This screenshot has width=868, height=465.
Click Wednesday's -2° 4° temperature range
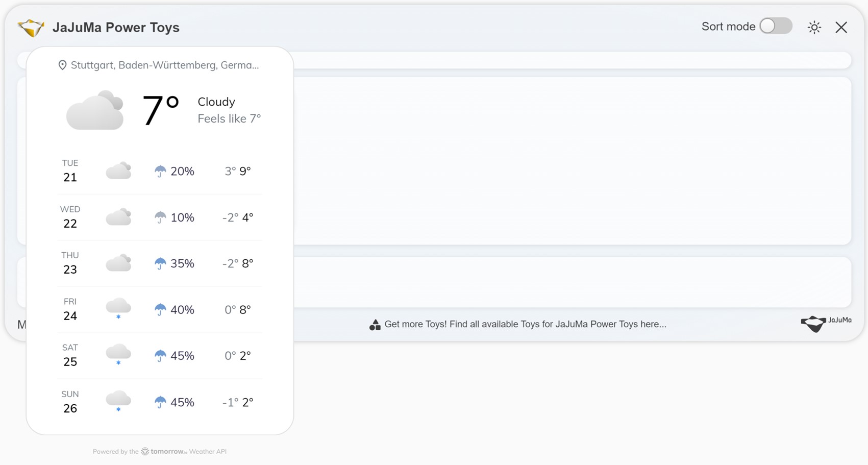[x=238, y=217]
